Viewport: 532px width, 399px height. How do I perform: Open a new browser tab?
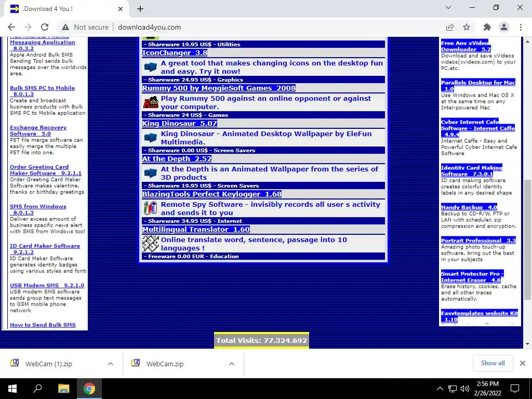[x=140, y=9]
